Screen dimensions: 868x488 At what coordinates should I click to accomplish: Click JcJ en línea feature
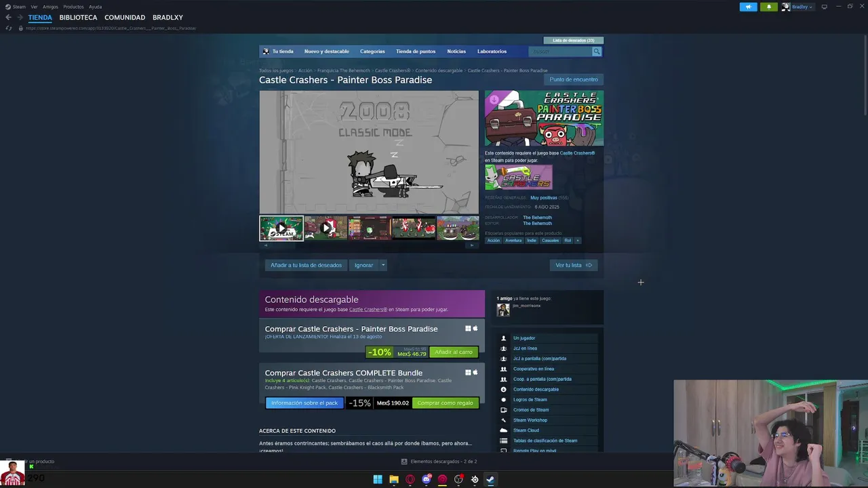pyautogui.click(x=549, y=348)
